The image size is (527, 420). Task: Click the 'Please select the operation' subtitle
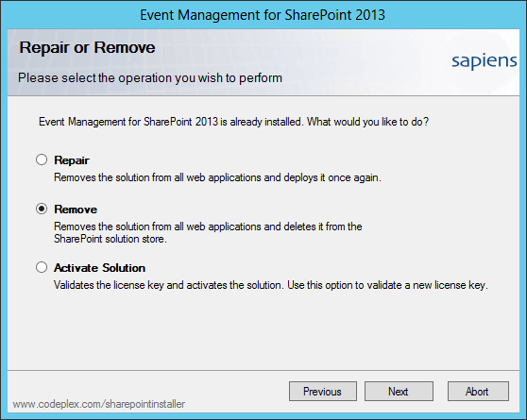coord(150,78)
